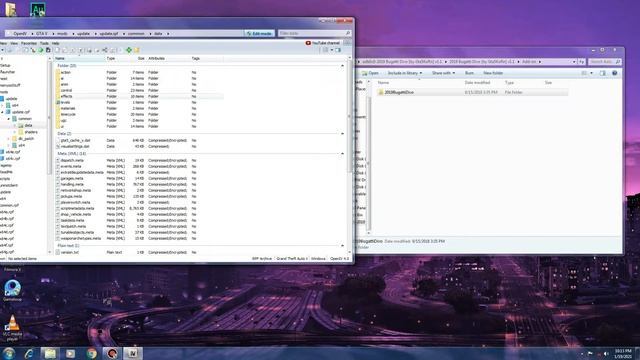Select the 'shop_vehicle.meta' file
640x360 pixels.
pyautogui.click(x=139, y=214)
